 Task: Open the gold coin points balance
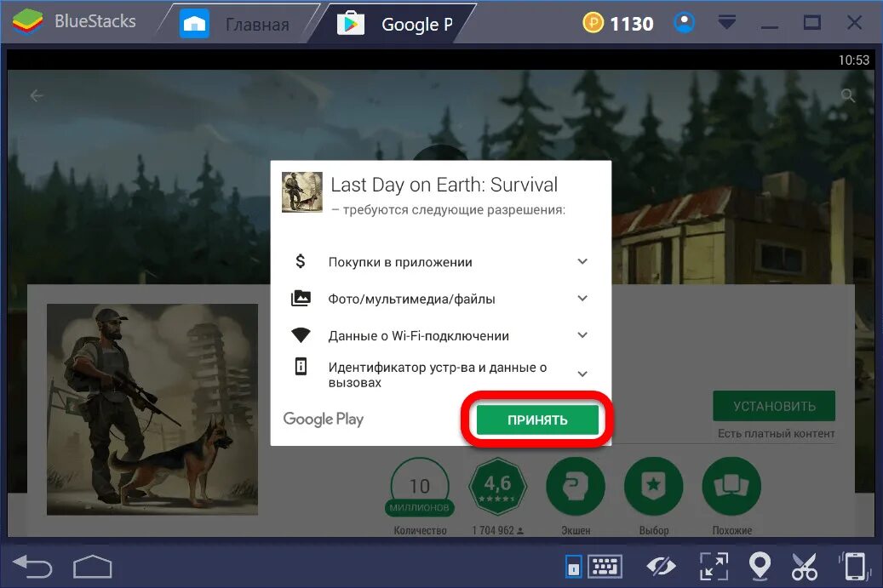tap(618, 23)
